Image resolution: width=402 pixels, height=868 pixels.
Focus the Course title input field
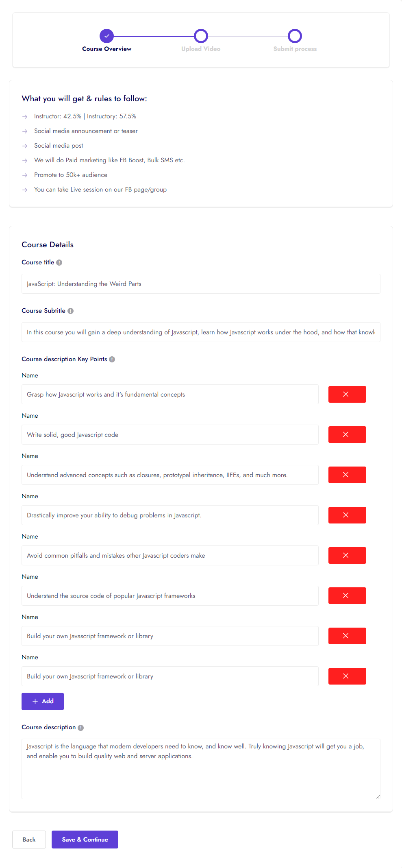click(x=201, y=284)
